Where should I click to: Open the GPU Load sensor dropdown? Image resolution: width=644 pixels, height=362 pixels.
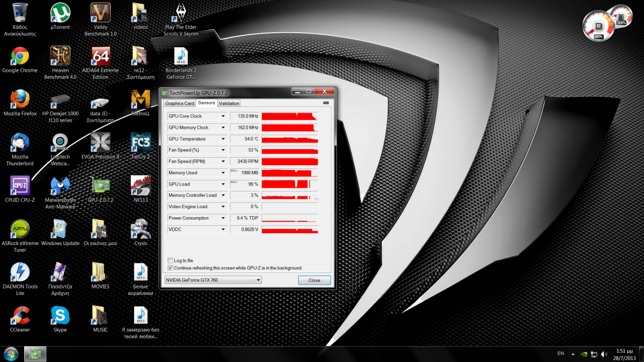[x=223, y=184]
